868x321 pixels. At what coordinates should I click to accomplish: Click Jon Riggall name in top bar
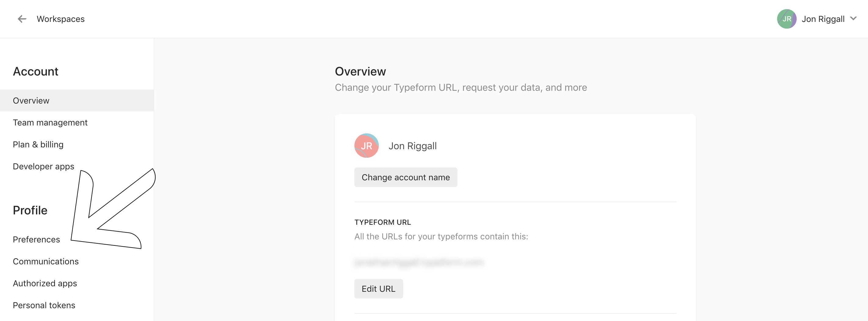point(823,19)
